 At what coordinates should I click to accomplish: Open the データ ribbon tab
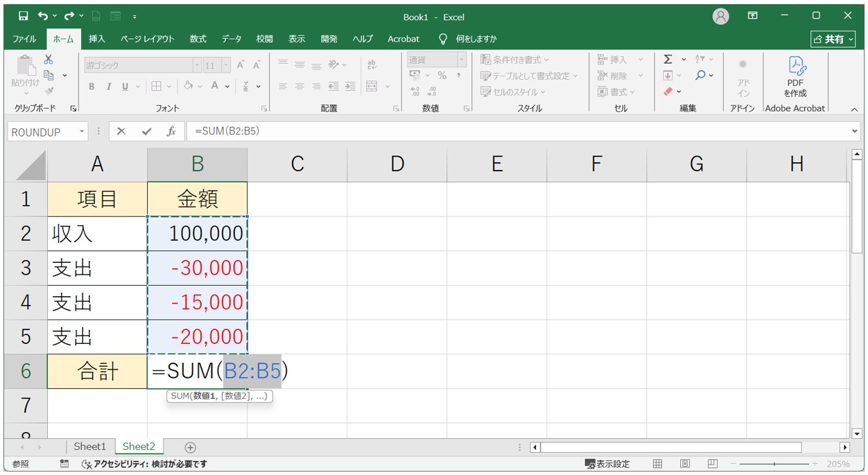(x=232, y=39)
